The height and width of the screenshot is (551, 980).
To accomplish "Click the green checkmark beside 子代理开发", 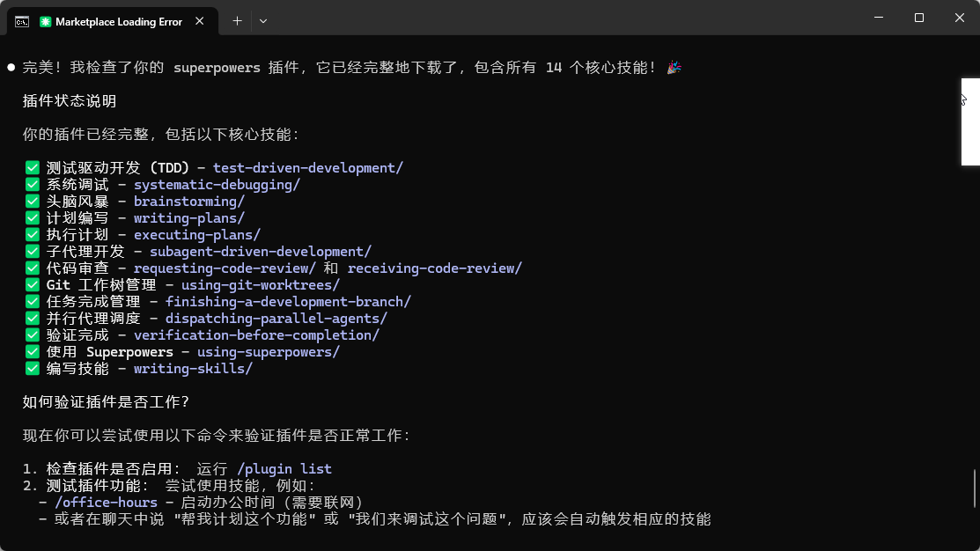I will click(x=33, y=252).
